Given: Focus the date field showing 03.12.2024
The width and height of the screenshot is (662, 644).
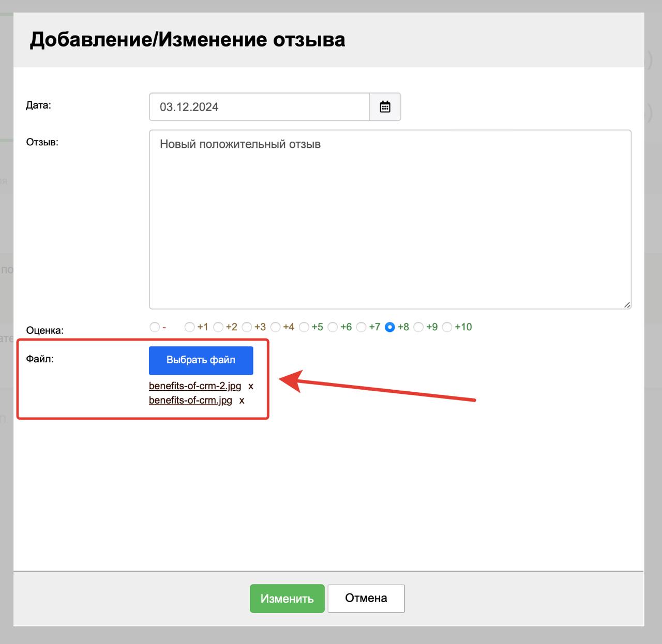Looking at the screenshot, I should point(260,107).
